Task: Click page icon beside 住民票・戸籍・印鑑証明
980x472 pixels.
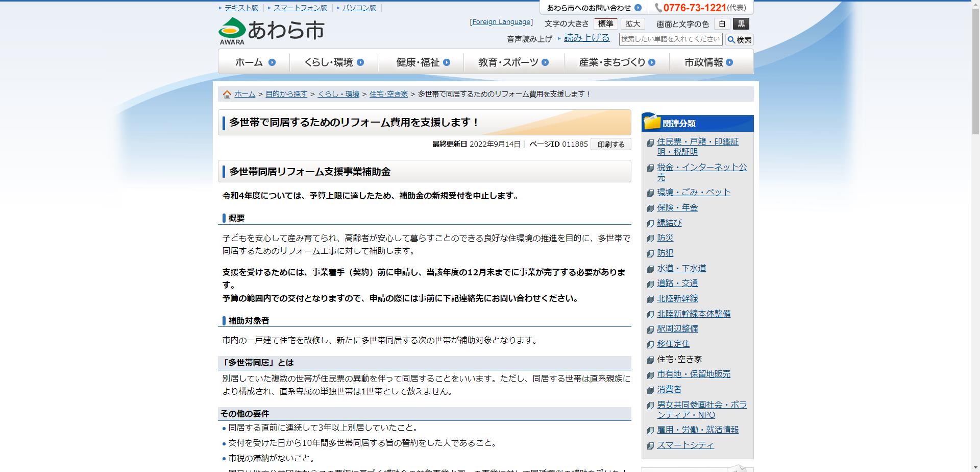Action: [650, 143]
